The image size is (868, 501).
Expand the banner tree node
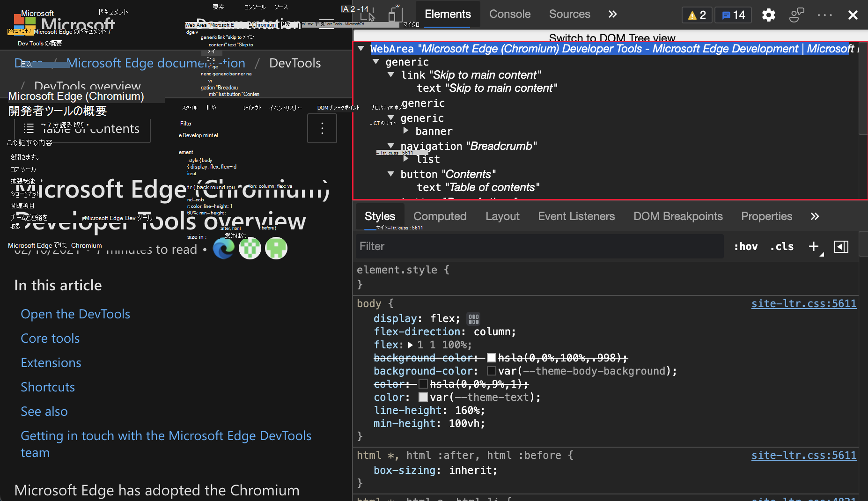406,131
